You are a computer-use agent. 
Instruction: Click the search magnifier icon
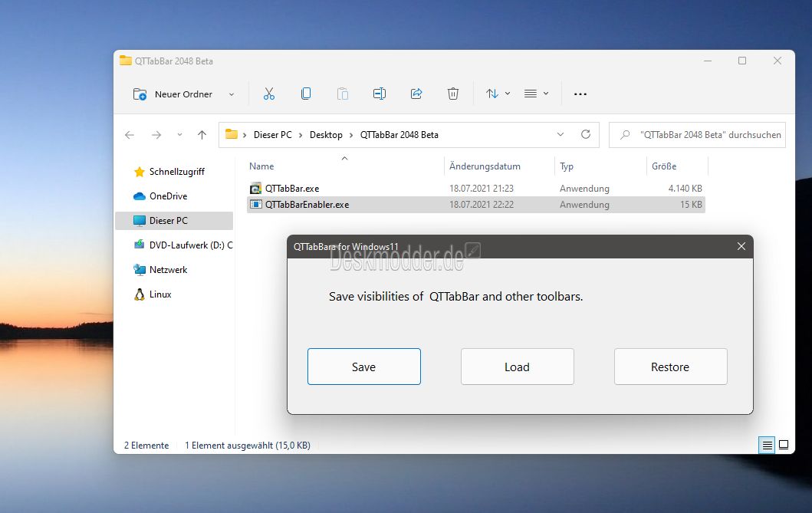(625, 135)
